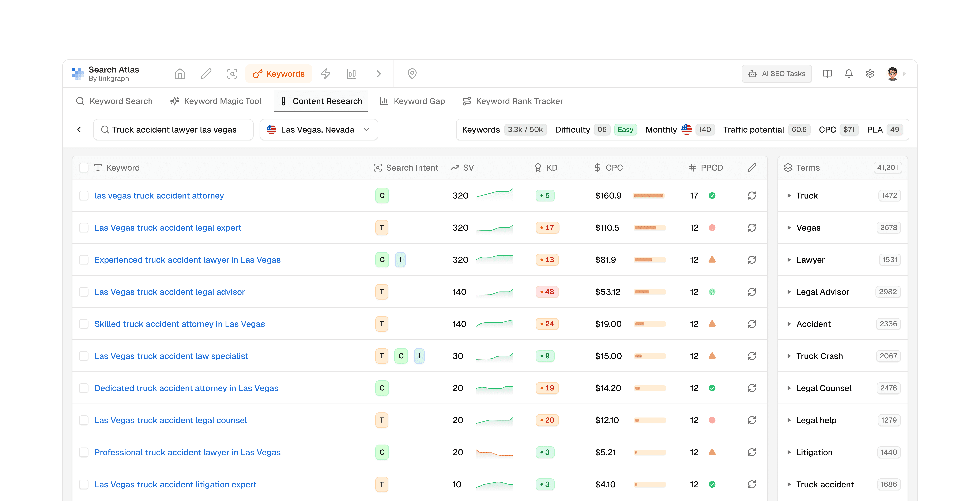Click the lightning bolt icon in navbar
The width and height of the screenshot is (980, 501).
[x=325, y=74]
